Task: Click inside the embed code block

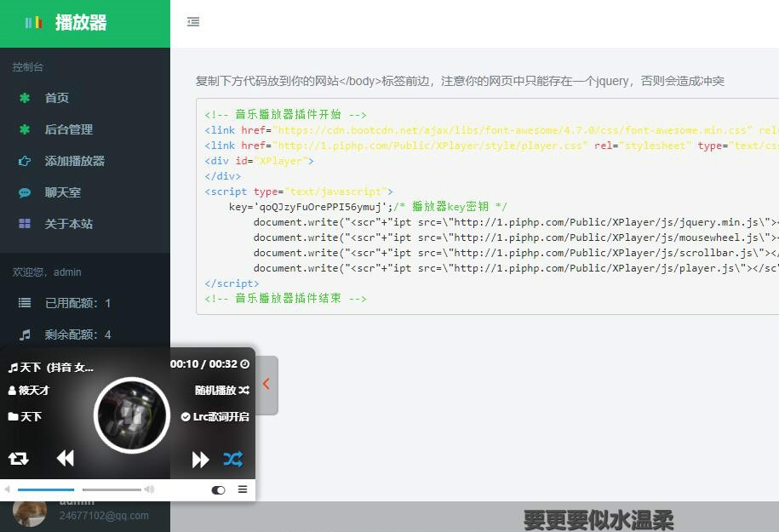Action: click(x=487, y=206)
